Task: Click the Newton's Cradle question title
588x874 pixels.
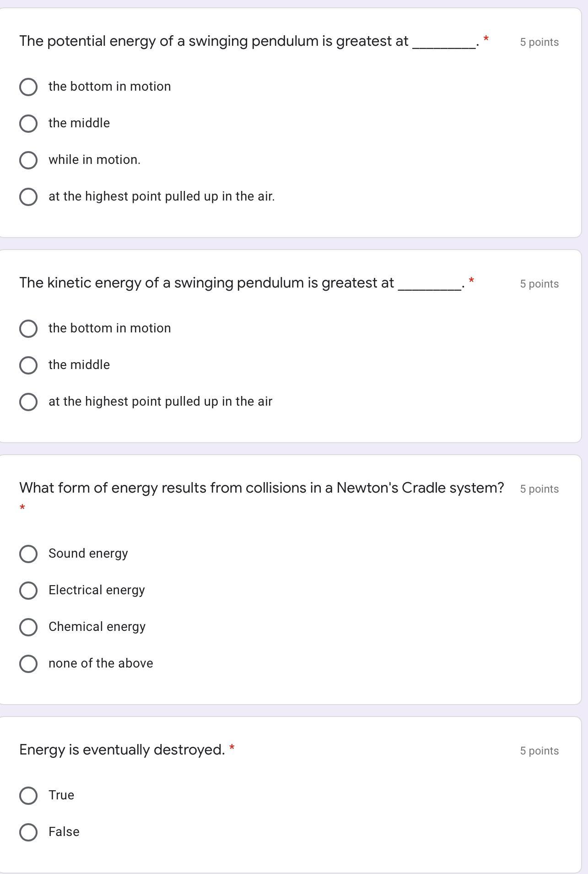Action: [x=261, y=488]
